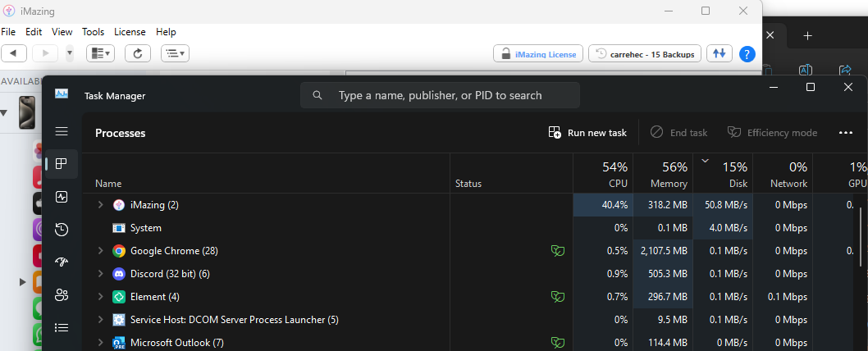Open the iMazing Tools menu
Viewport: 868px width, 351px height.
pyautogui.click(x=93, y=32)
